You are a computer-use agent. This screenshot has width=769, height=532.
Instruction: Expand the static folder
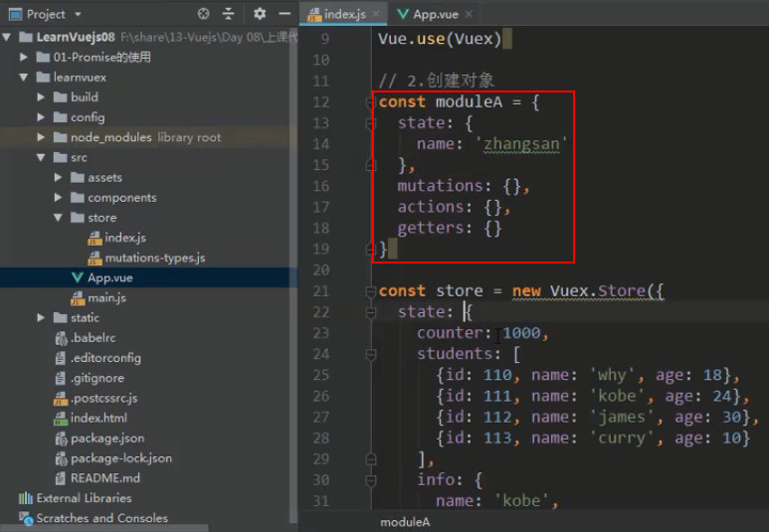click(41, 318)
